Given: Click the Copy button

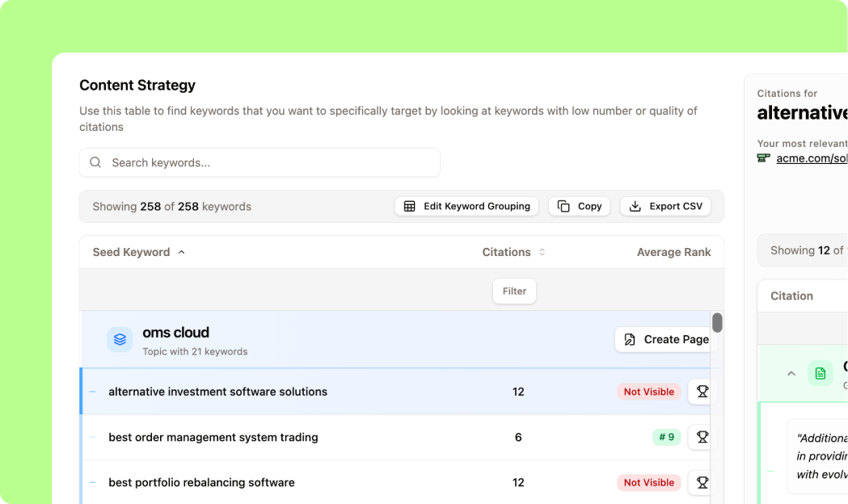Looking at the screenshot, I should click(580, 206).
